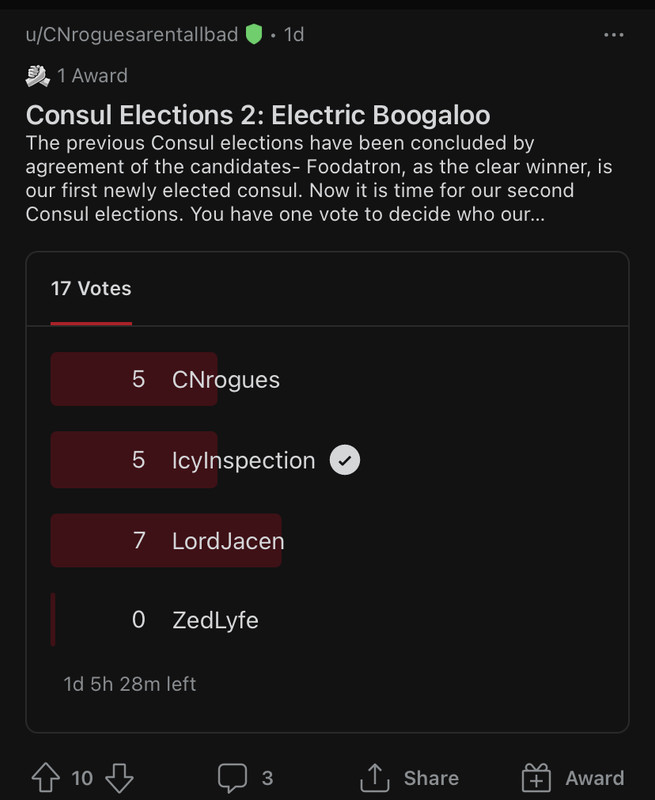Screen dimensions: 655x800
Task: Tap the share upload arrow icon
Action: pyautogui.click(x=375, y=778)
